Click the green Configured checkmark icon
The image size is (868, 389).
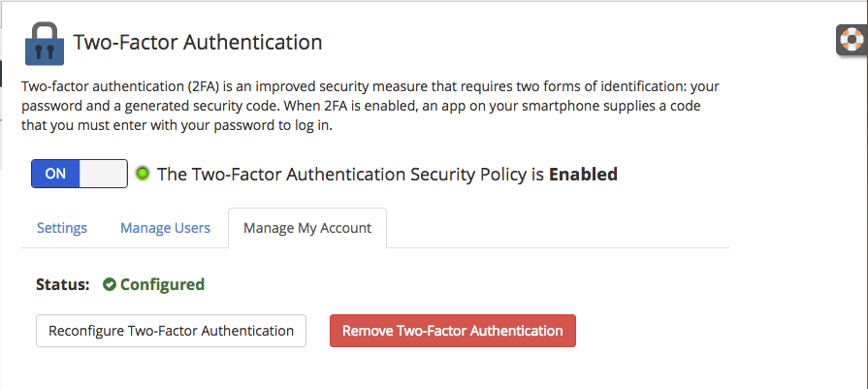coord(110,284)
